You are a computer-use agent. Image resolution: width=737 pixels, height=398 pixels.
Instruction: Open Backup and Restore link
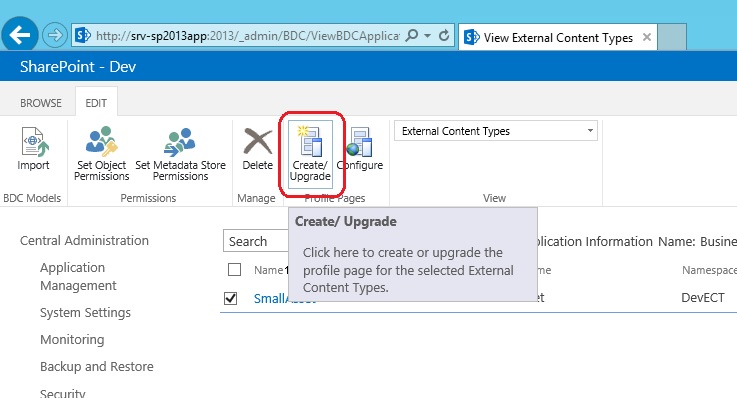point(96,367)
